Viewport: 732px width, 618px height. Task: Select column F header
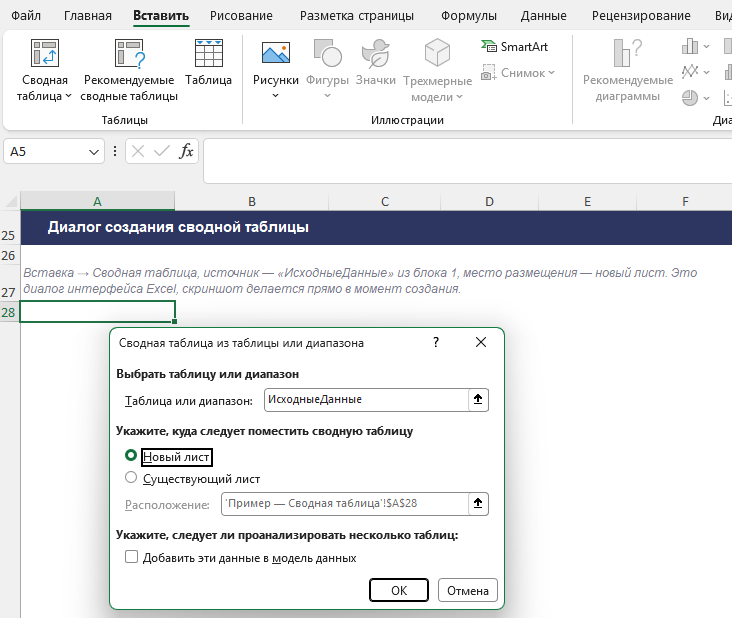pos(685,201)
